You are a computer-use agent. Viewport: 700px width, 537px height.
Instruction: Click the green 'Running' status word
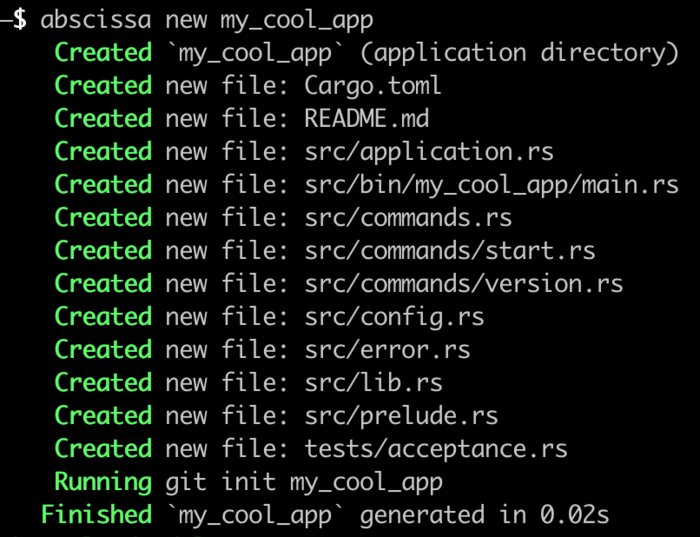tap(102, 482)
